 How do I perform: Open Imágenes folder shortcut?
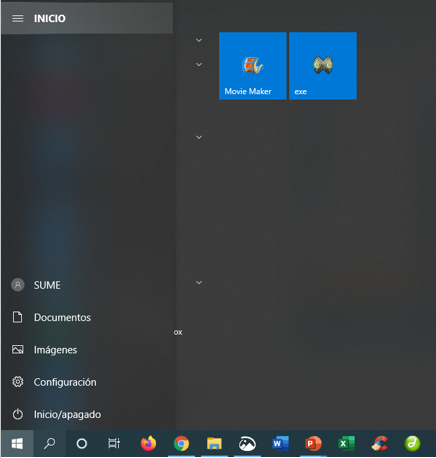87,350
